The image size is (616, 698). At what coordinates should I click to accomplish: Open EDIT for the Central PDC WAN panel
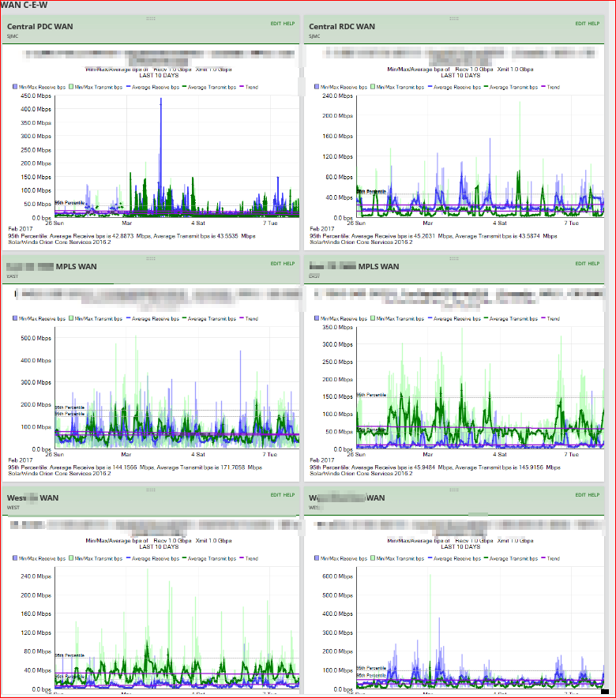pos(276,24)
